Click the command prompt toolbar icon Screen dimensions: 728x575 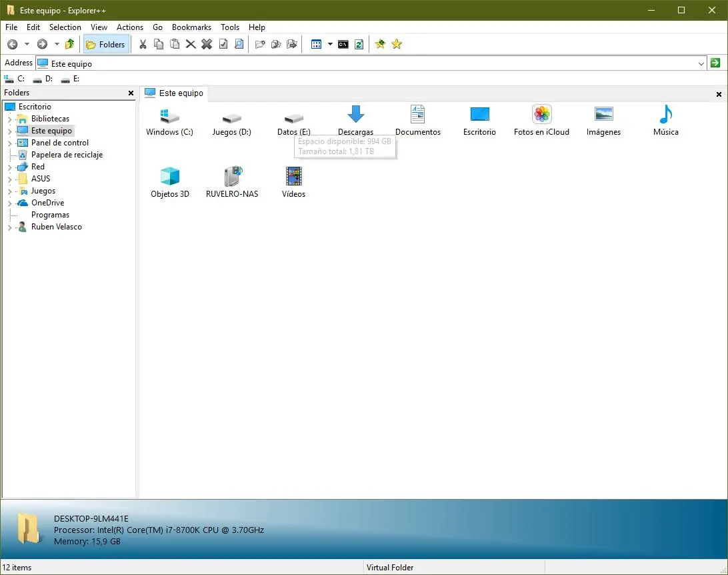click(343, 45)
